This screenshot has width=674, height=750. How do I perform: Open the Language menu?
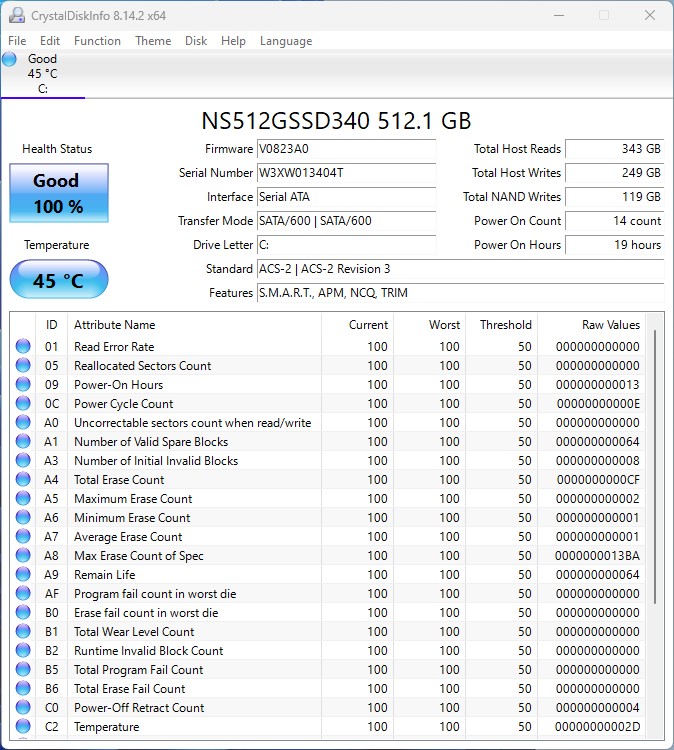coord(286,41)
